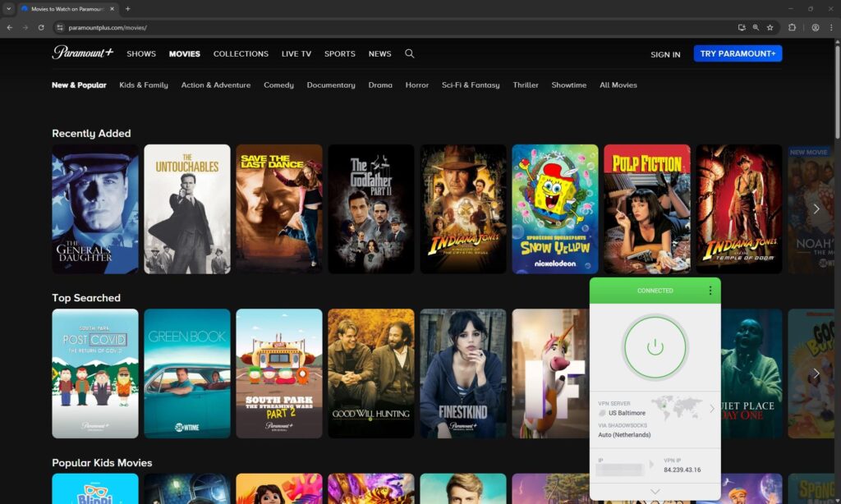841x504 pixels.
Task: Reload the page with the refresh icon
Action: 41,27
